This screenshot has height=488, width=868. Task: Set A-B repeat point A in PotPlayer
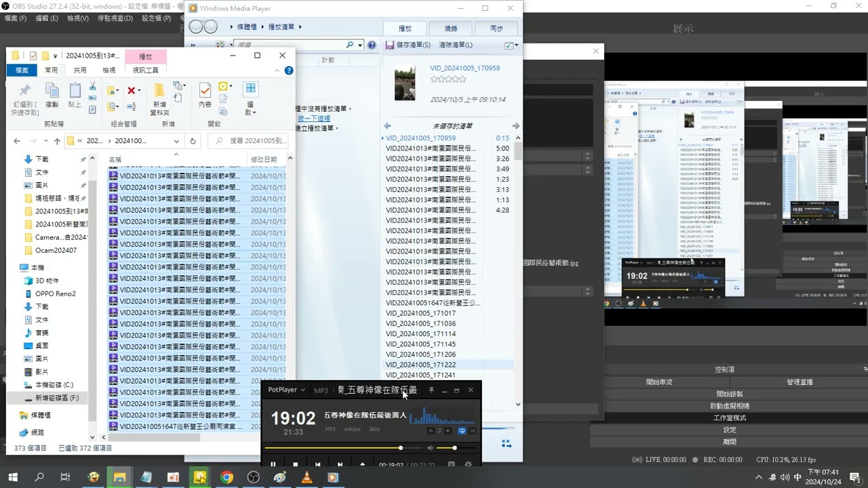430,430
